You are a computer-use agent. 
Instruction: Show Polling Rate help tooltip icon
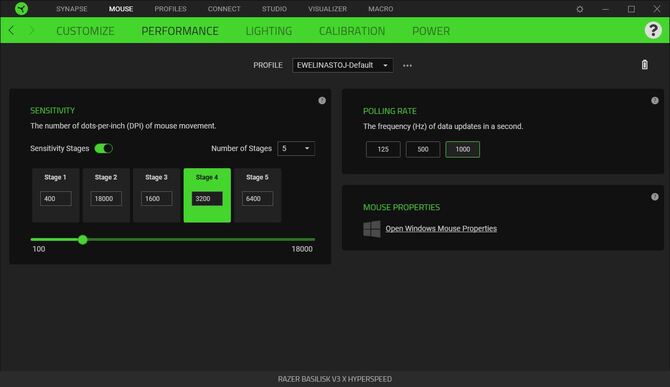[x=655, y=100]
